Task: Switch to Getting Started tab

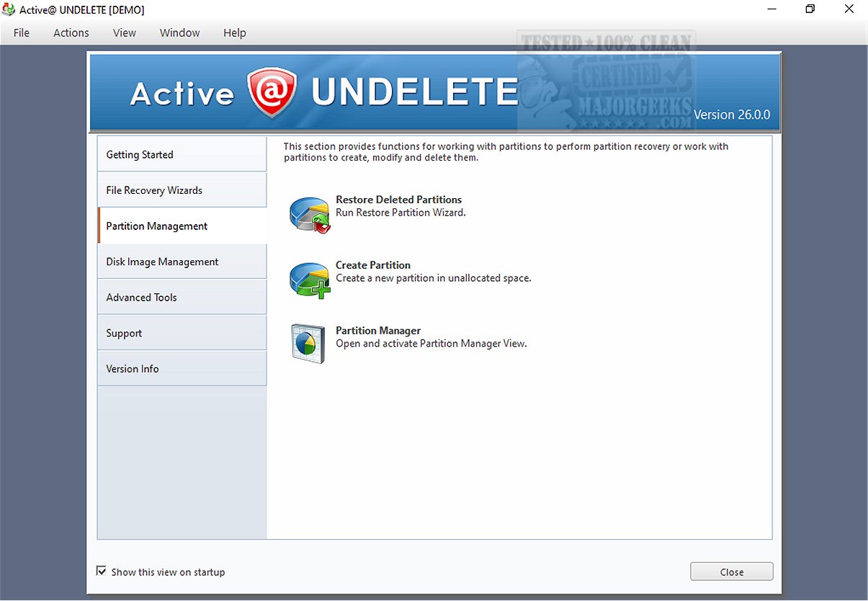Action: [x=182, y=154]
